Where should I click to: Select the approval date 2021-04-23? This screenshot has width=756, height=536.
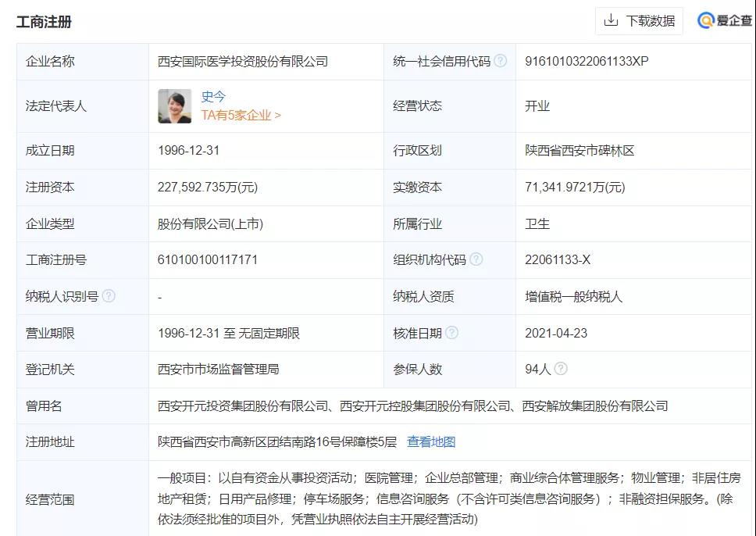556,333
